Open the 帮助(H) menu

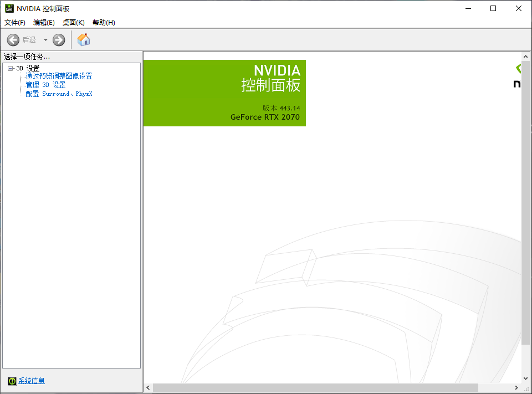click(104, 22)
